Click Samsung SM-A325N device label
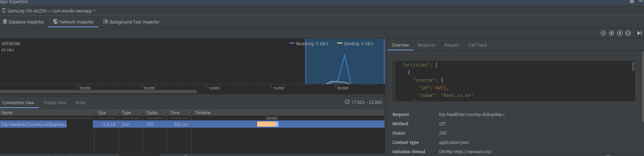The width and height of the screenshot is (644, 156). click(x=27, y=11)
